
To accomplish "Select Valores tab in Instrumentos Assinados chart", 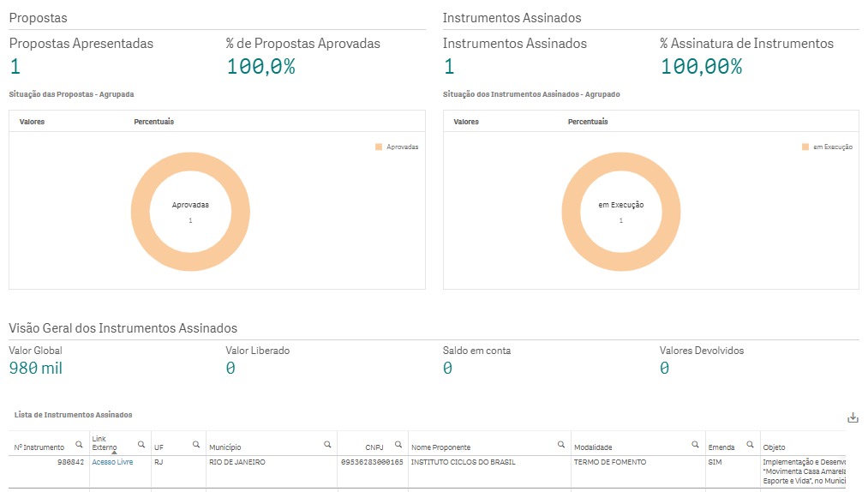I will [x=466, y=122].
